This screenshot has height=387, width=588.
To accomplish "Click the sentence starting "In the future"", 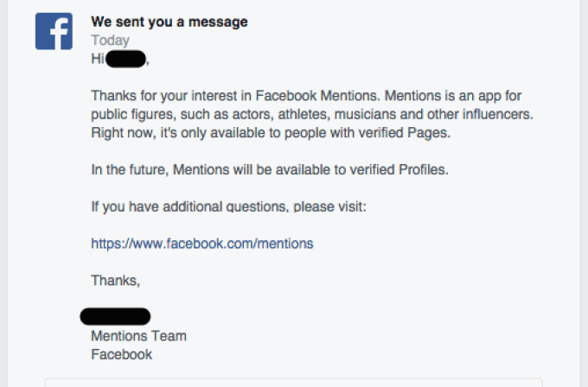I will click(x=268, y=169).
